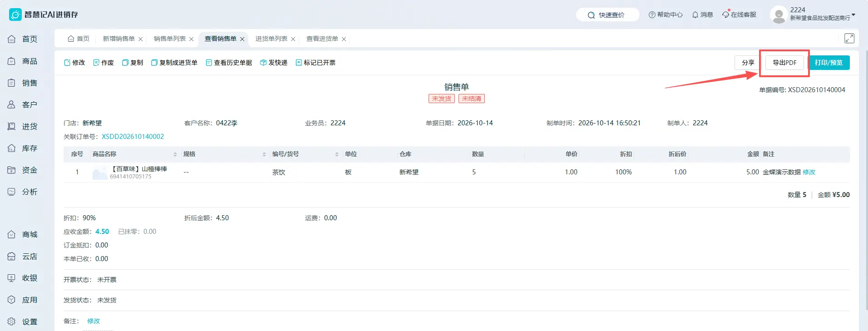Switch to the 新增销售单 tab
The image size is (868, 331).
pyautogui.click(x=119, y=39)
